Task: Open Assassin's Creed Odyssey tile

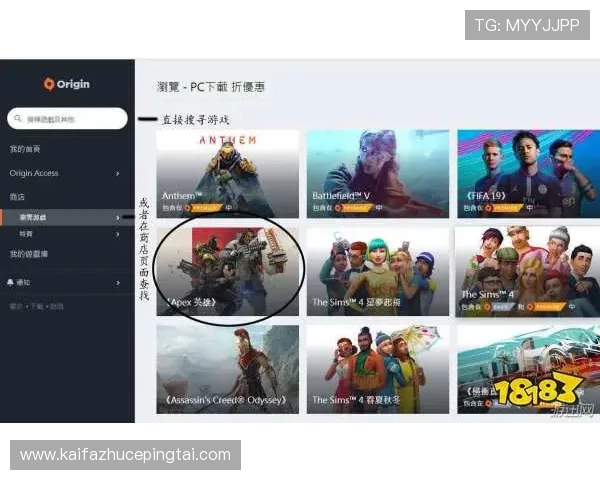Action: click(x=228, y=369)
